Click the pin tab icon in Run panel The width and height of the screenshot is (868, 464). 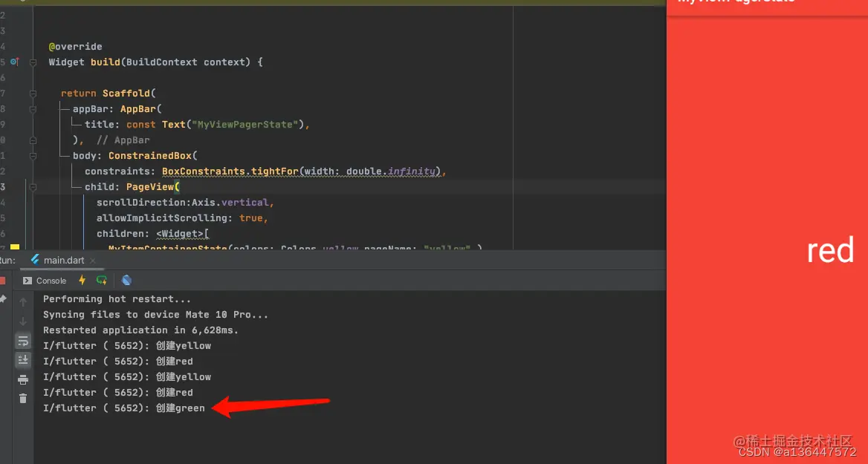pos(3,299)
